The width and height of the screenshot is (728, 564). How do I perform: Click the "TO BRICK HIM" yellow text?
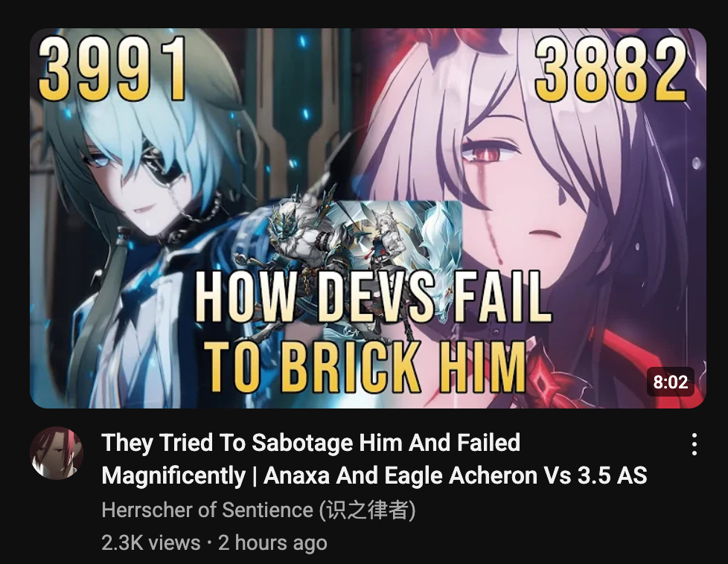[367, 366]
